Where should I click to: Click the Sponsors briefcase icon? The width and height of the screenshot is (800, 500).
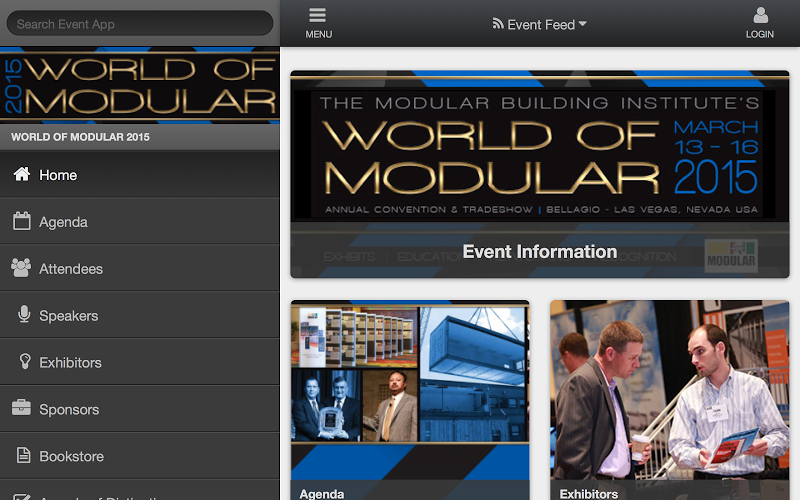(21, 408)
